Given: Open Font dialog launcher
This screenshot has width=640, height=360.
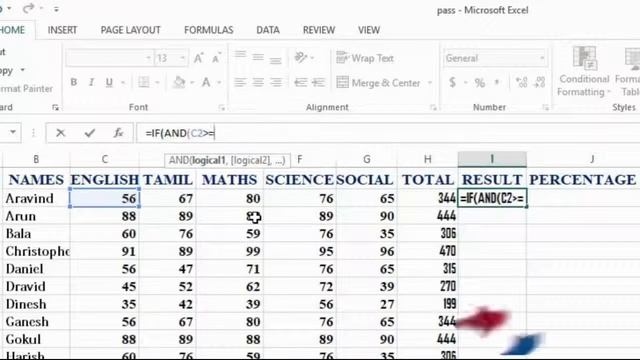Looking at the screenshot, I should pyautogui.click(x=222, y=108).
